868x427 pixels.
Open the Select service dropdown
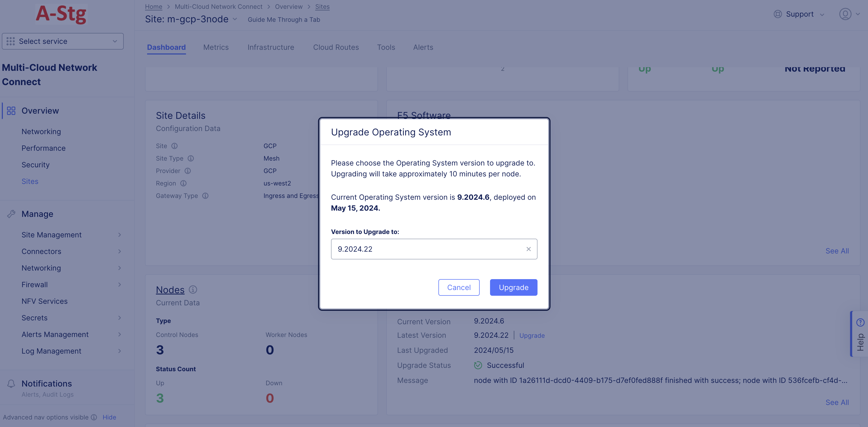[63, 41]
